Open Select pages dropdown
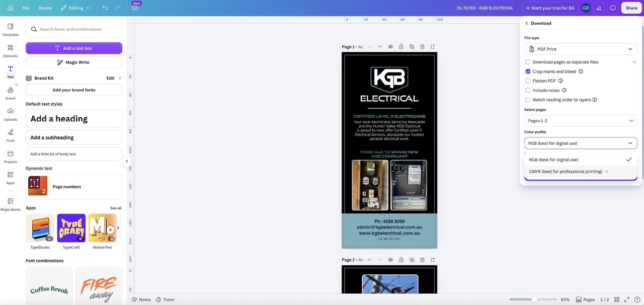644x305 pixels. coord(581,121)
